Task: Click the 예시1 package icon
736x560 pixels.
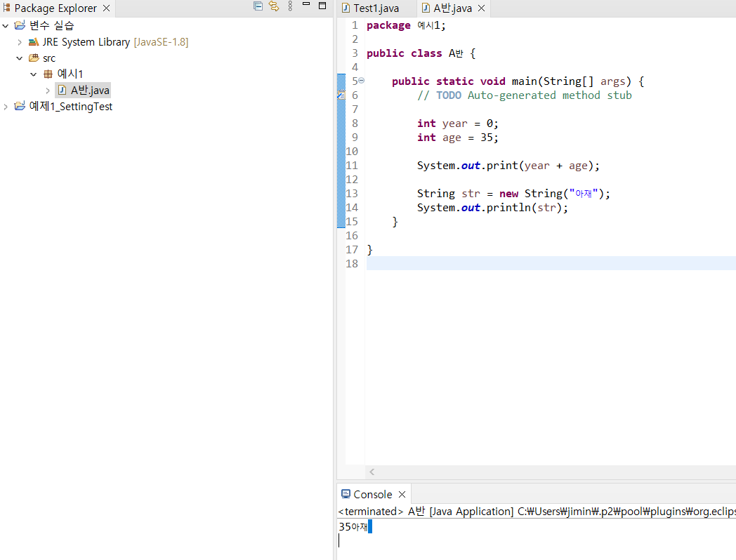Action: (48, 74)
